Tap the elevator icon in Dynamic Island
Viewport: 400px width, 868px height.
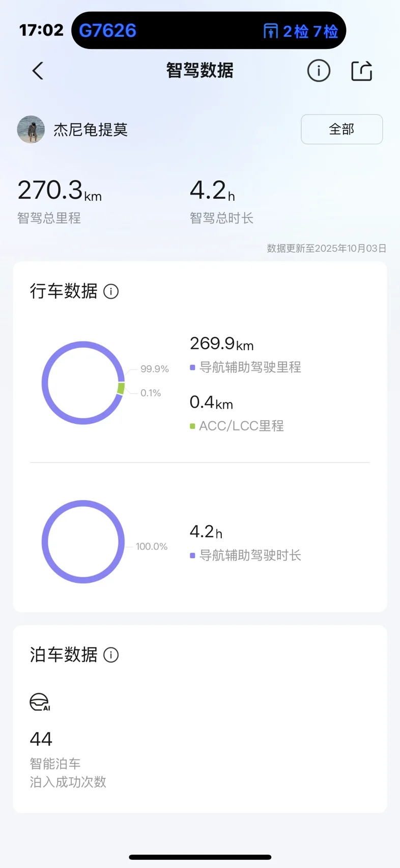tap(270, 31)
